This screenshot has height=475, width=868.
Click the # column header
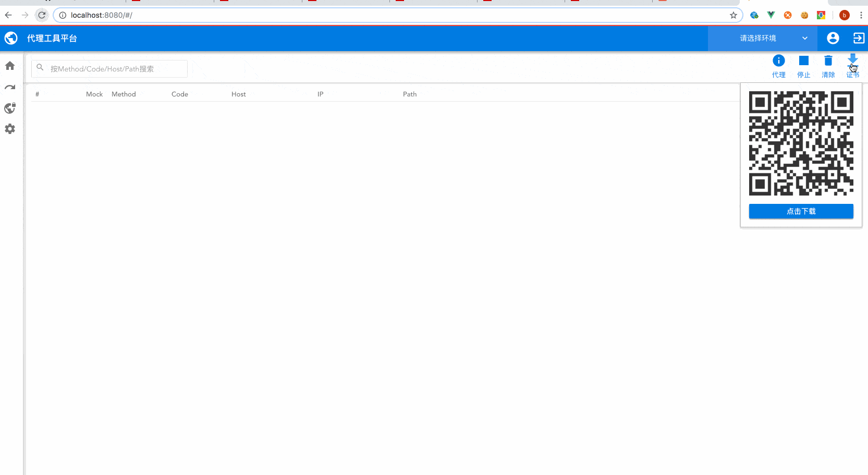coord(37,94)
